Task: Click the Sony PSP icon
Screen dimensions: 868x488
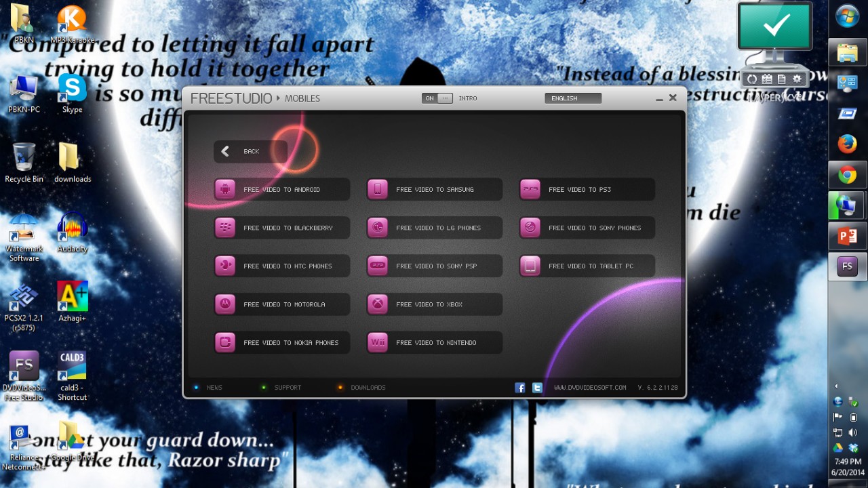Action: (378, 266)
